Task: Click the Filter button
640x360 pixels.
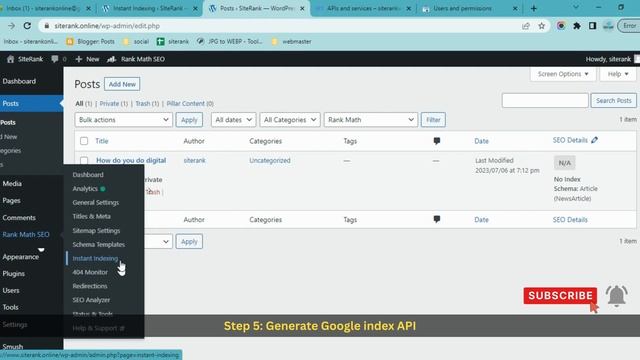Action: 433,120
